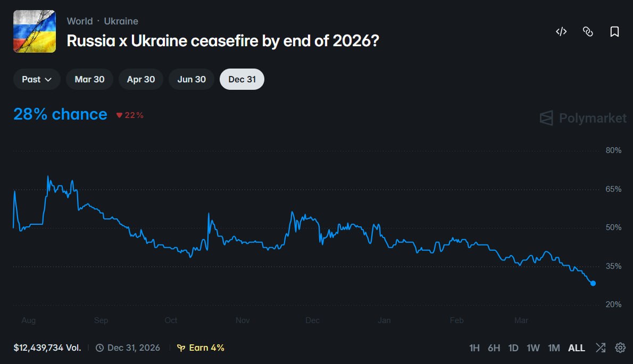
Task: Open chart settings gear
Action: (620, 348)
